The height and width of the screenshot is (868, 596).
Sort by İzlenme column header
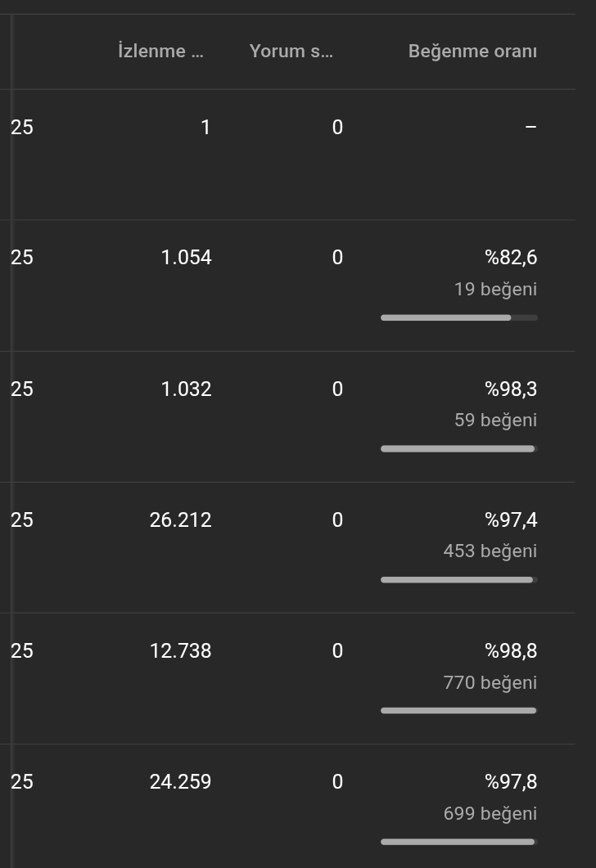click(160, 51)
